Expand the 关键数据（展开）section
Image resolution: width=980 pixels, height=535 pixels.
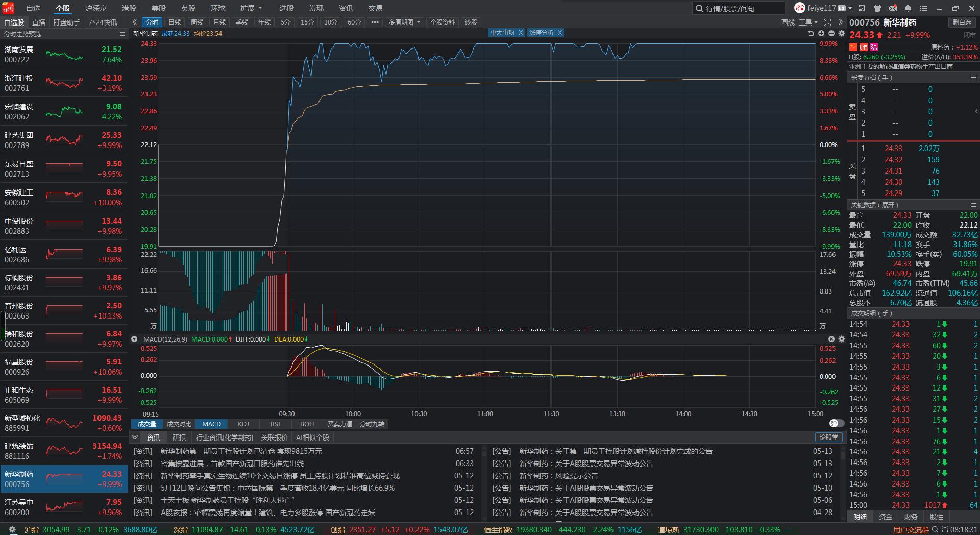tap(875, 205)
